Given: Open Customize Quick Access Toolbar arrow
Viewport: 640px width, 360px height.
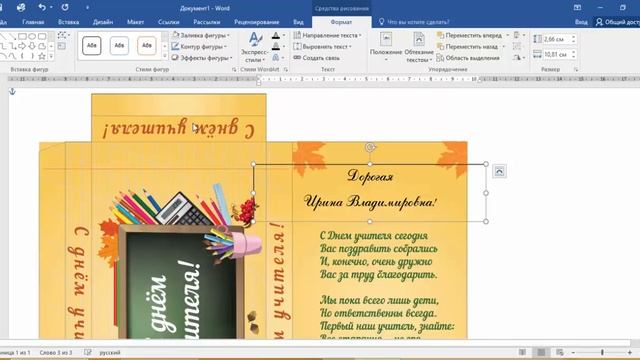Looking at the screenshot, I should [87, 7].
